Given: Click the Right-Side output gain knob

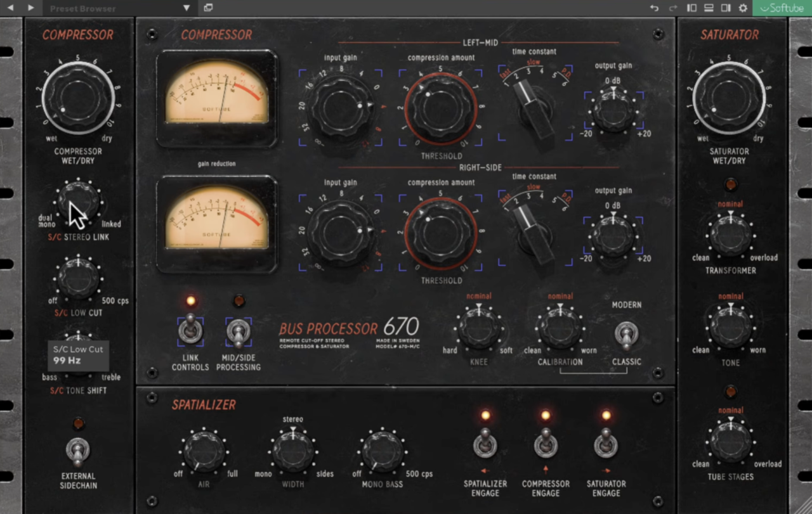Looking at the screenshot, I should pyautogui.click(x=613, y=235).
